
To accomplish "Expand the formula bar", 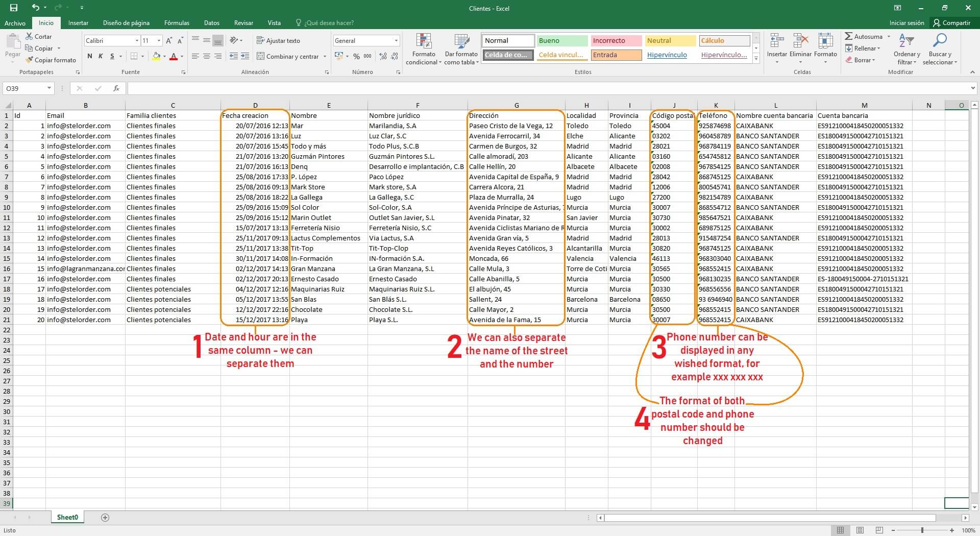I will coord(973,88).
